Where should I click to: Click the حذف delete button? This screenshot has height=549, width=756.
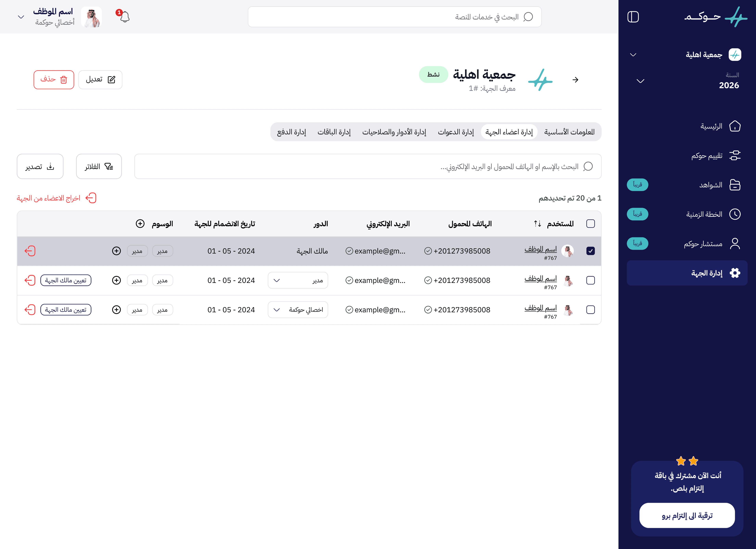[x=54, y=80]
